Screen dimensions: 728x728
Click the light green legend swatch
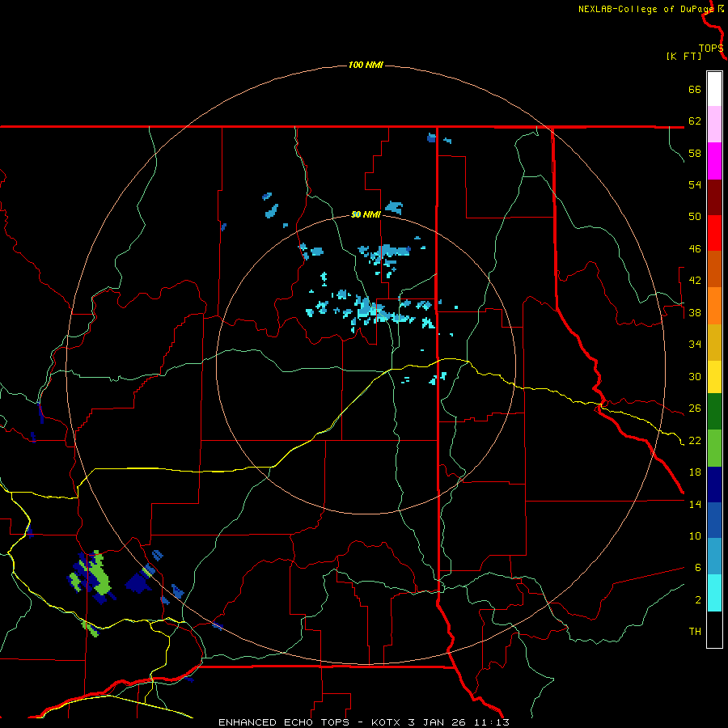click(x=714, y=448)
